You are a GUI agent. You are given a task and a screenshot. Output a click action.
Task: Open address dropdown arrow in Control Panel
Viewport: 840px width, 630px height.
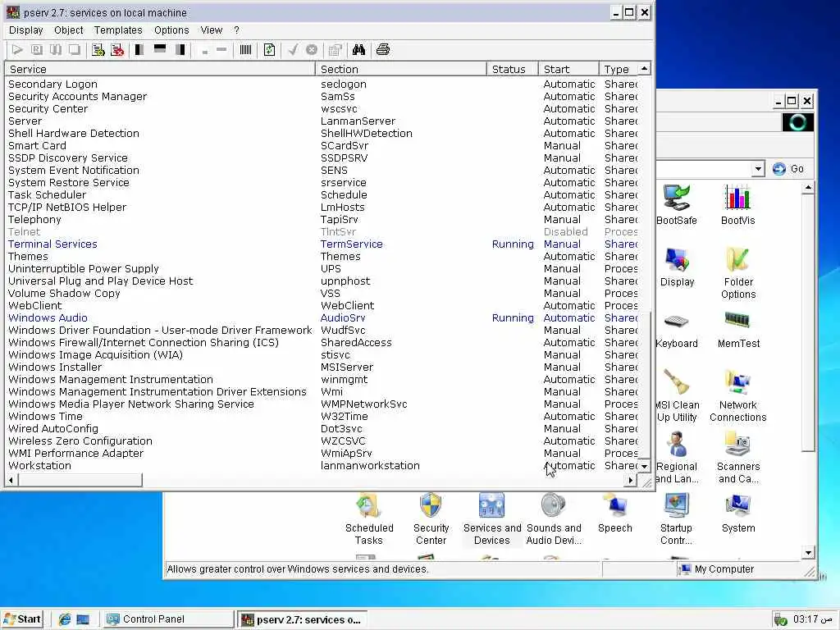757,169
